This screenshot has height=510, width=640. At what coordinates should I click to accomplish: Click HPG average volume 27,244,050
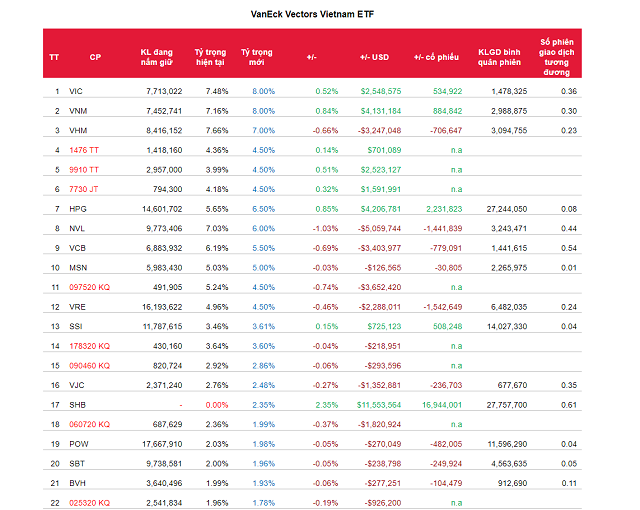pyautogui.click(x=507, y=209)
